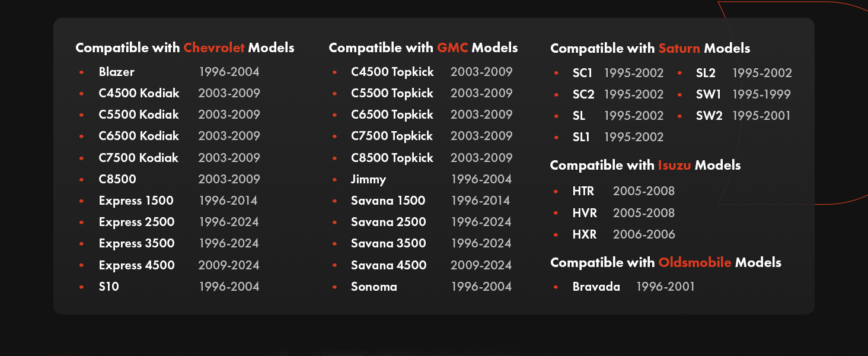Image resolution: width=868 pixels, height=356 pixels.
Task: Click the red Isuzu heading word
Action: coord(674,165)
